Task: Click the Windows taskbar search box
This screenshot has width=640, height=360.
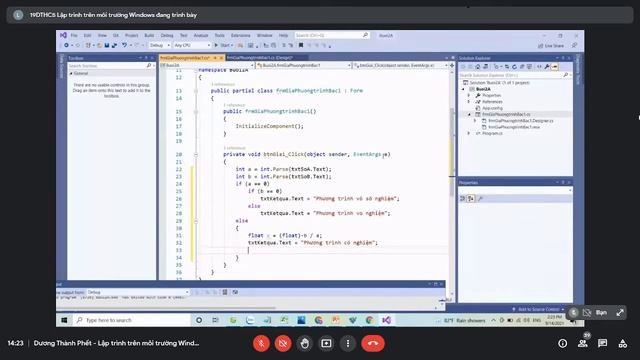Action: pos(132,320)
